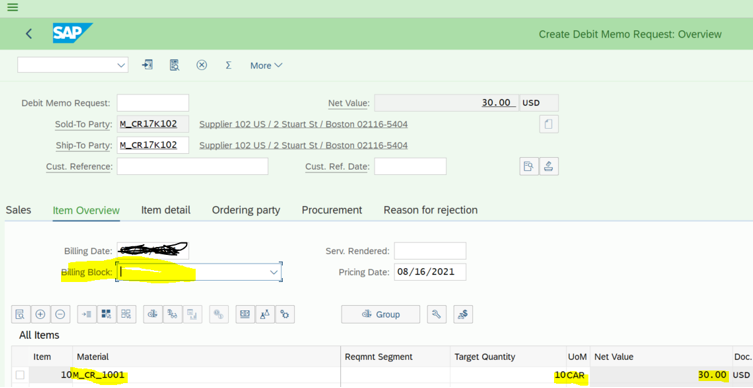Click the display document icon in toolbar
This screenshot has height=388, width=753.
point(174,65)
